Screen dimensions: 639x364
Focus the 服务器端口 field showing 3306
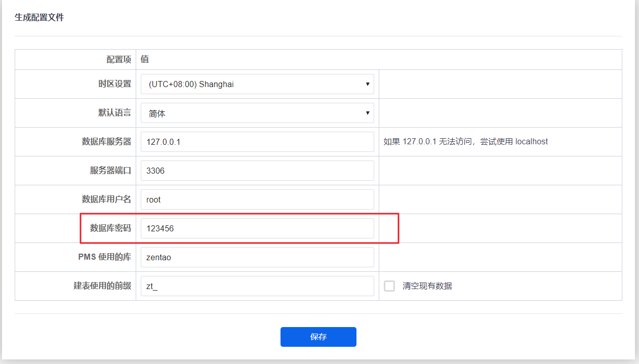click(x=257, y=171)
